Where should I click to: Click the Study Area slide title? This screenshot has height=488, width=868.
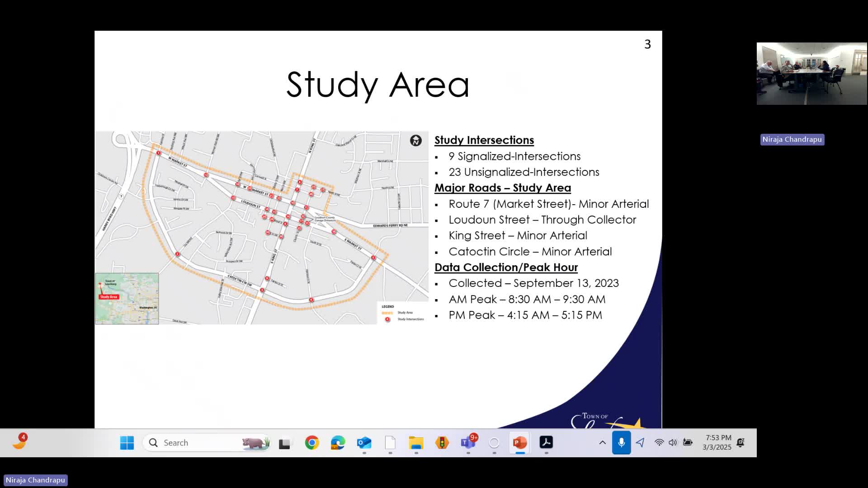click(x=378, y=85)
